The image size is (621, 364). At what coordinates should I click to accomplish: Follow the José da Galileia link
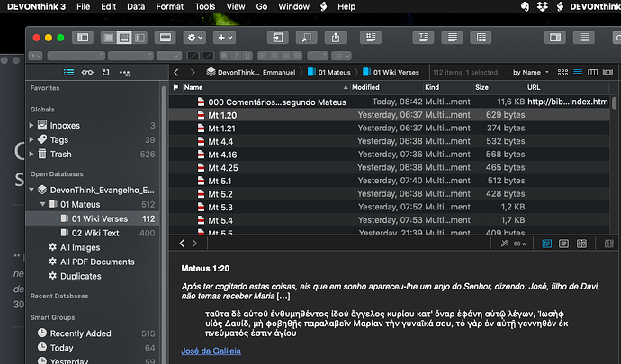click(x=217, y=351)
